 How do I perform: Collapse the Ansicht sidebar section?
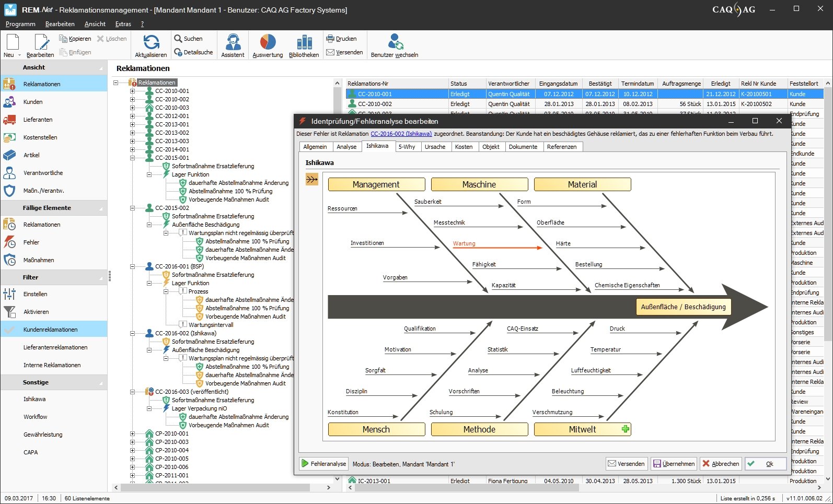(x=101, y=68)
